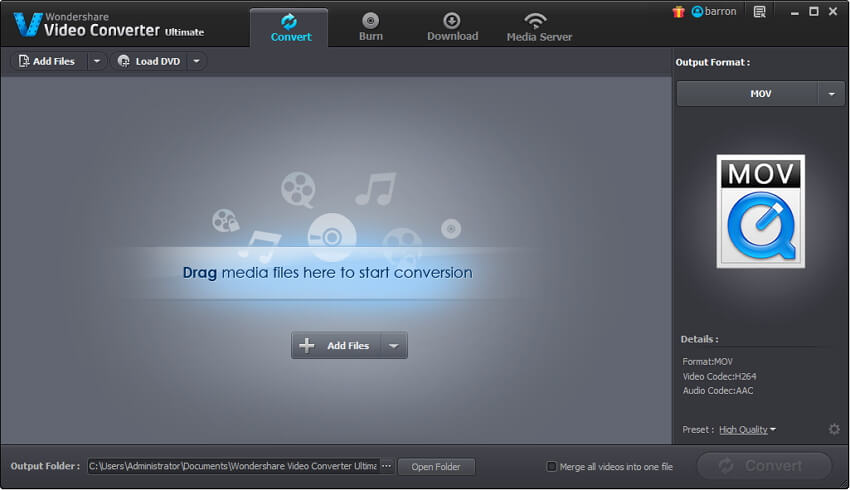
Task: Click the gift box icon
Action: 678,11
